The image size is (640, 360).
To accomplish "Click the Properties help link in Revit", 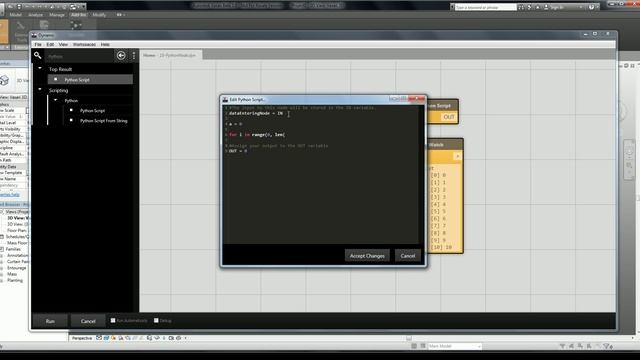I will coord(10,195).
